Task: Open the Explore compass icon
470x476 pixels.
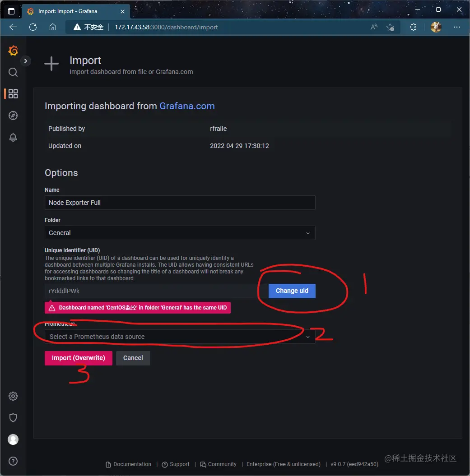Action: (13, 116)
